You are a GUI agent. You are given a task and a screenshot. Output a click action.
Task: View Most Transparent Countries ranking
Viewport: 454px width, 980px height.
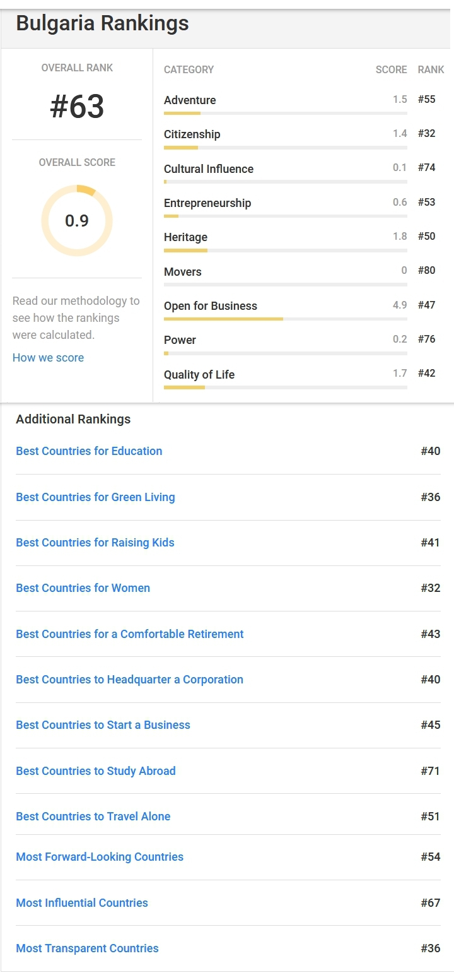point(87,948)
